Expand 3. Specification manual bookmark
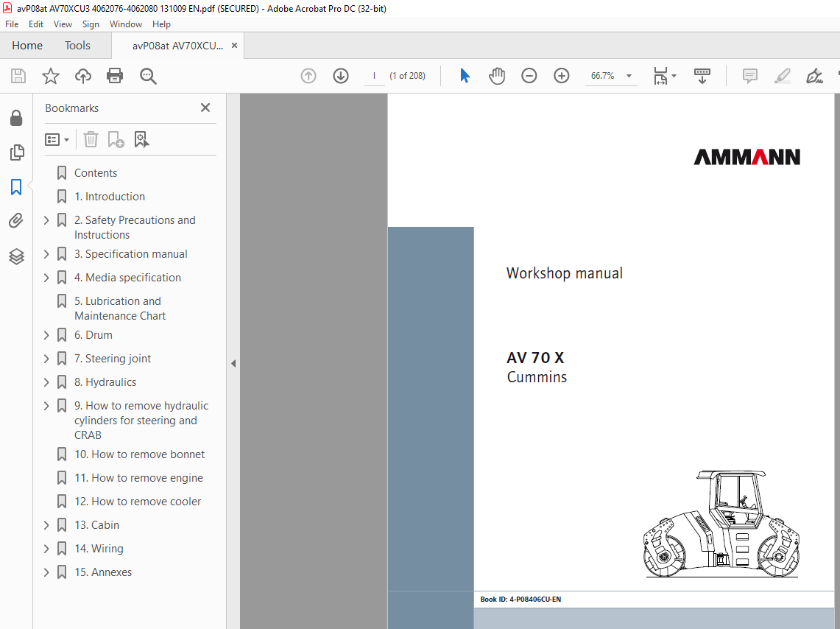The height and width of the screenshot is (629, 840). 46,254
